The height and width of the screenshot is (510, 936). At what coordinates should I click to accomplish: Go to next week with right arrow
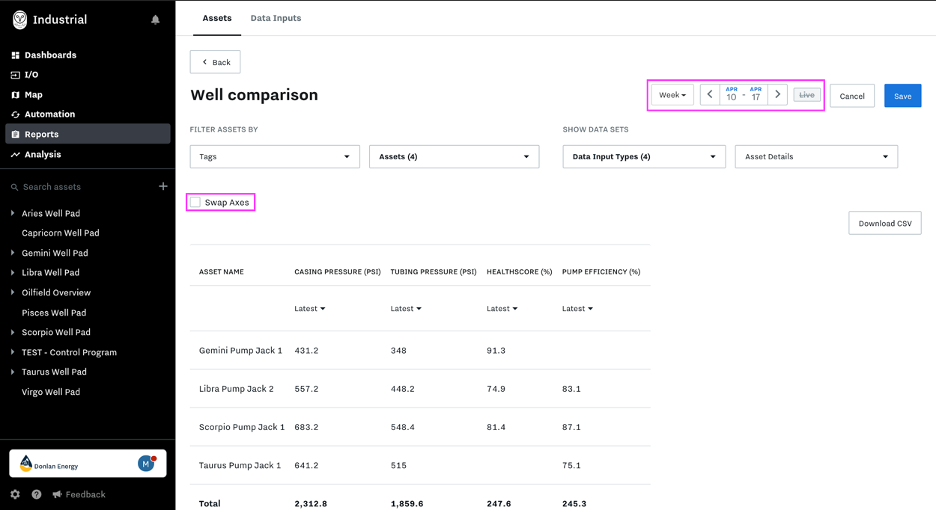click(x=777, y=94)
